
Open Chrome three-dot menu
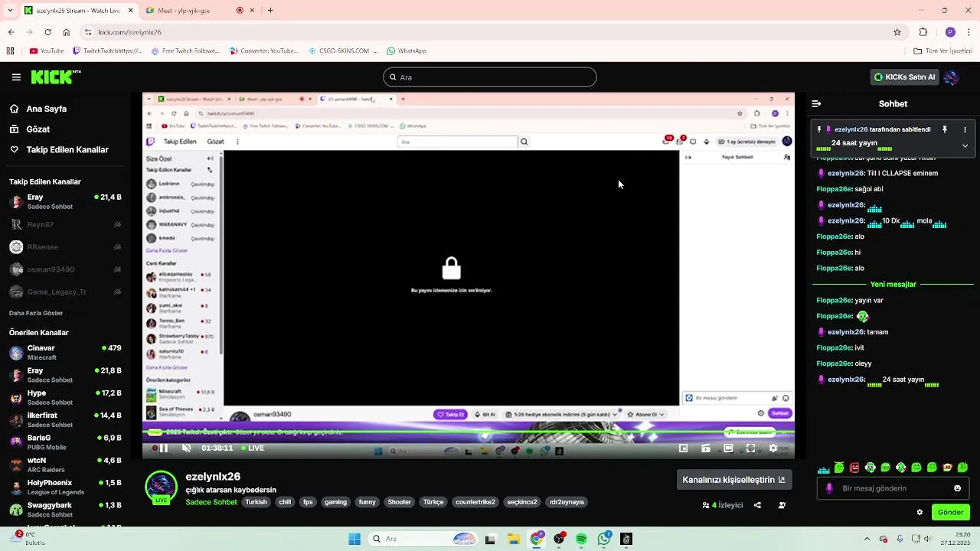[969, 32]
